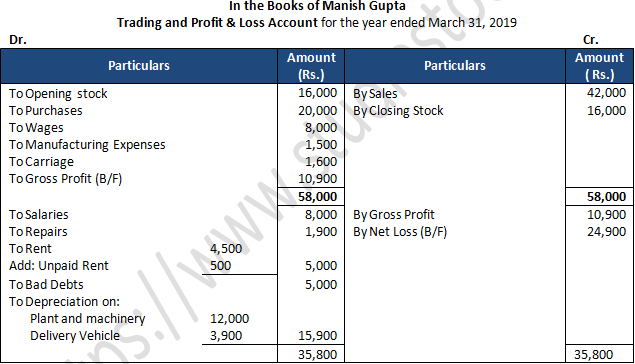
Task: Select the credit side total 35,800
Action: [x=593, y=354]
